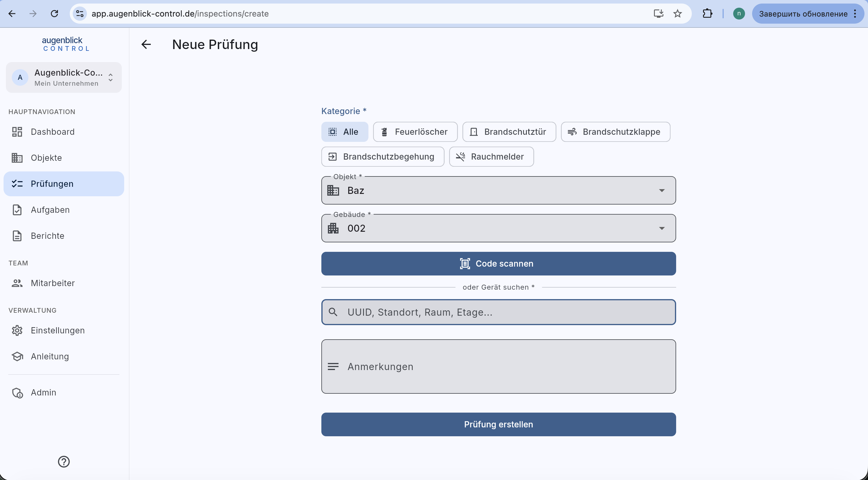Bookmark this page with the star icon
This screenshot has height=480, width=868.
pyautogui.click(x=678, y=14)
